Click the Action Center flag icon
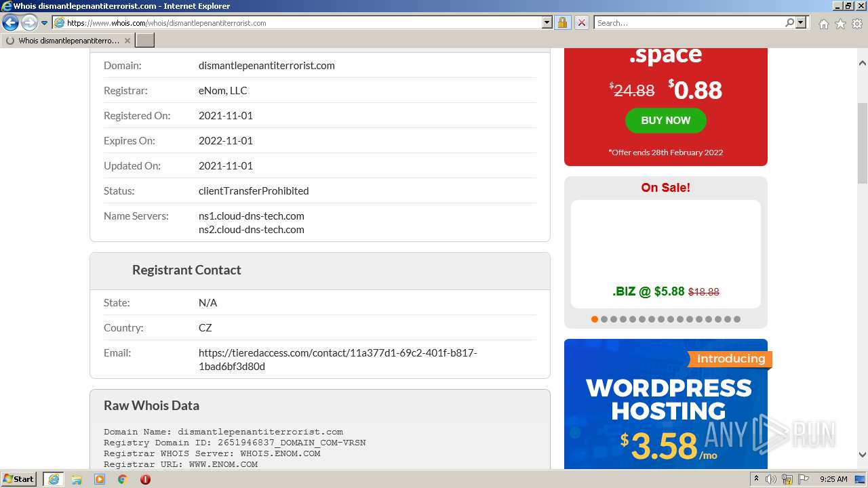Image resolution: width=868 pixels, height=488 pixels. click(803, 479)
